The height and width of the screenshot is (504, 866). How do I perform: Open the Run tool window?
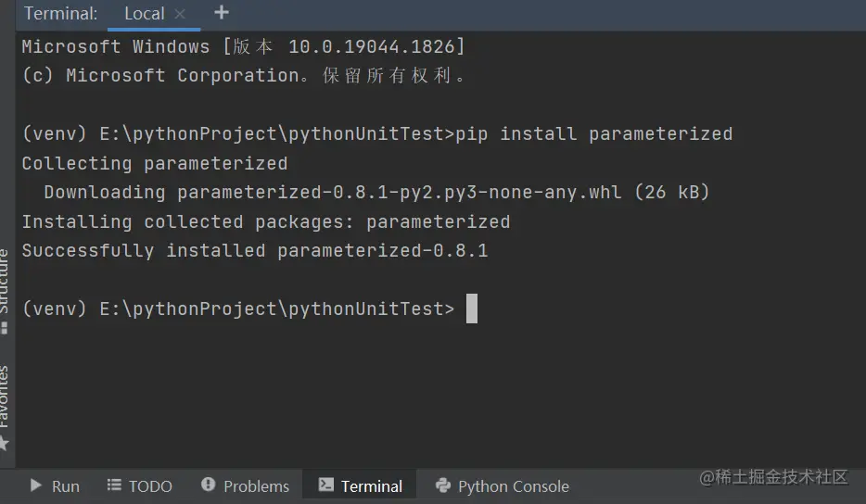(54, 485)
